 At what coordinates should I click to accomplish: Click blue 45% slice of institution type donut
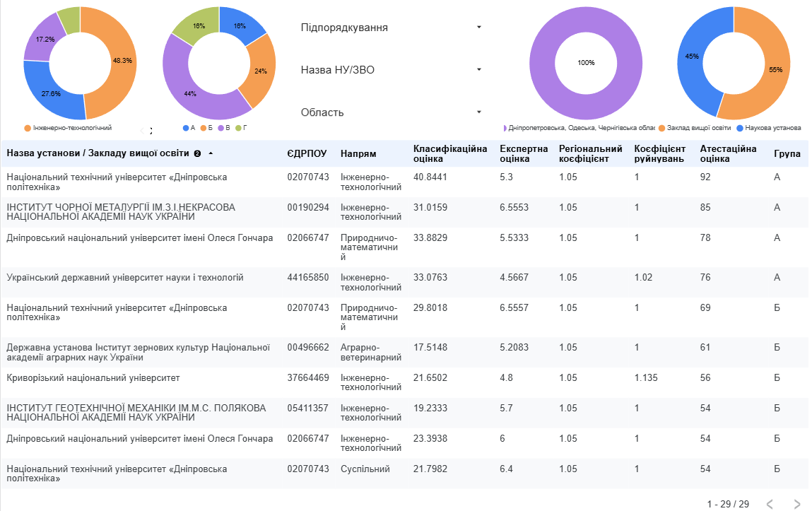click(691, 57)
